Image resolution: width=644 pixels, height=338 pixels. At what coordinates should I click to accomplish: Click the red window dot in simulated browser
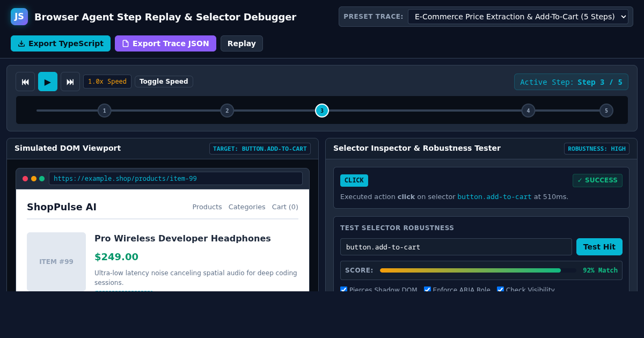point(25,179)
